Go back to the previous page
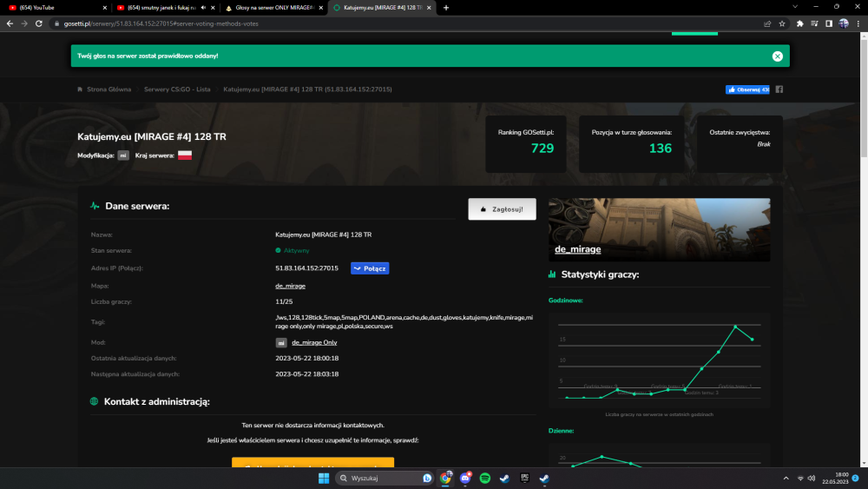The image size is (868, 489). click(x=10, y=23)
